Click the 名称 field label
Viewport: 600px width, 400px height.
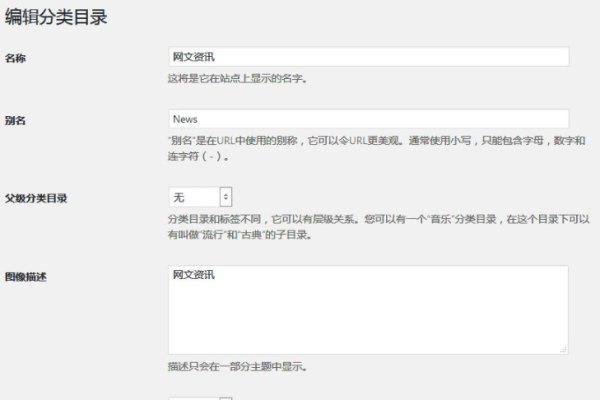15,58
